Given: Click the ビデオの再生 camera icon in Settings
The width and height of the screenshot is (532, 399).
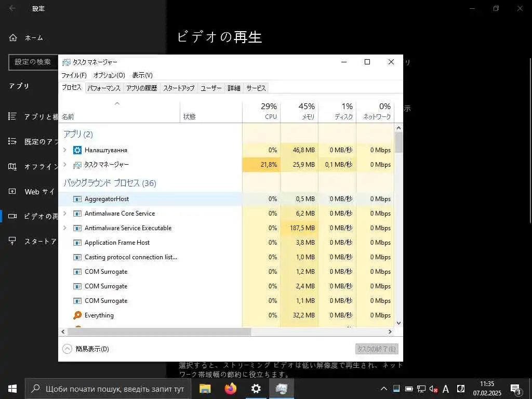Looking at the screenshot, I should [12, 216].
